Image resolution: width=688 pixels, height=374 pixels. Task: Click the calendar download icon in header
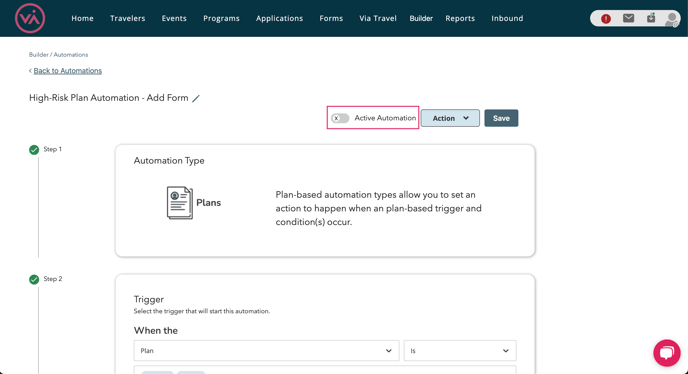651,18
